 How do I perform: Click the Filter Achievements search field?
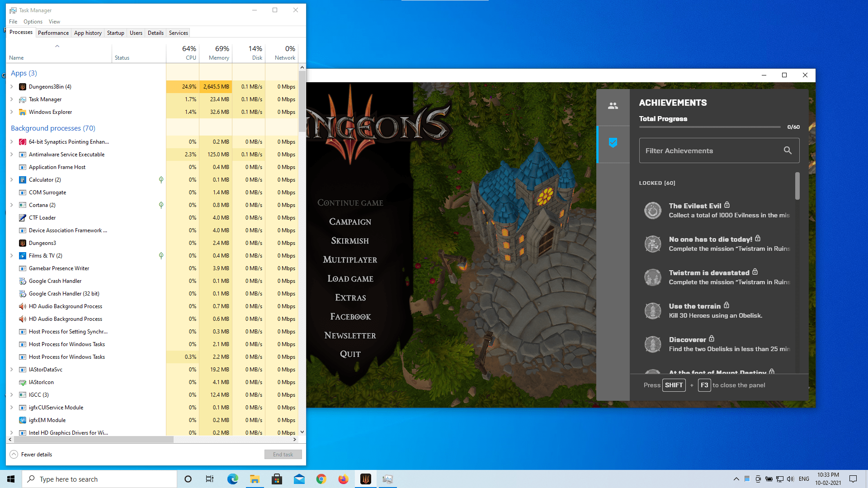[x=719, y=150]
